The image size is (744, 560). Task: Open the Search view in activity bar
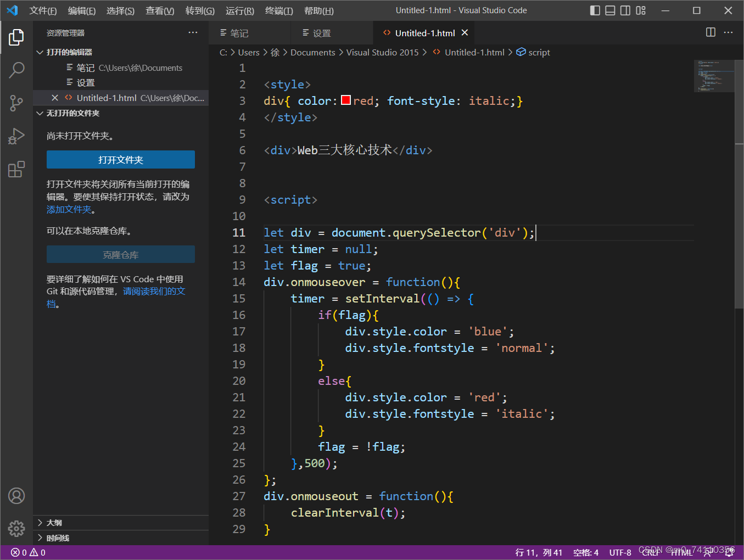pyautogui.click(x=16, y=70)
